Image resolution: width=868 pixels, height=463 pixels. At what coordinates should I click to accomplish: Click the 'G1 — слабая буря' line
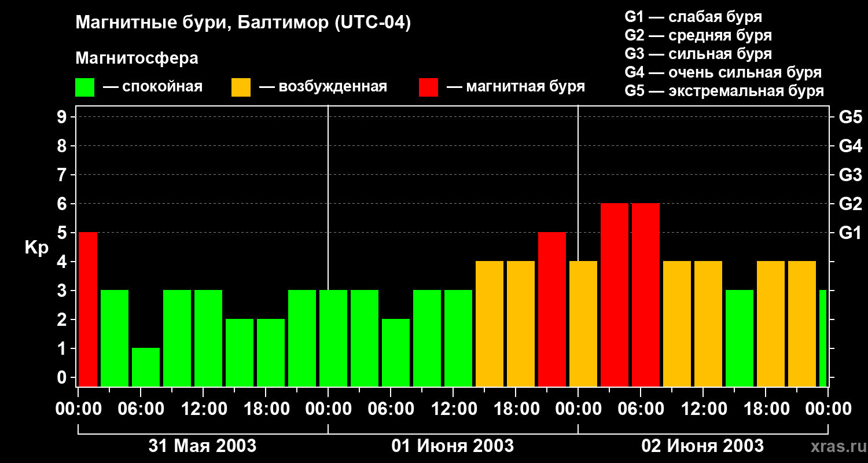[693, 16]
